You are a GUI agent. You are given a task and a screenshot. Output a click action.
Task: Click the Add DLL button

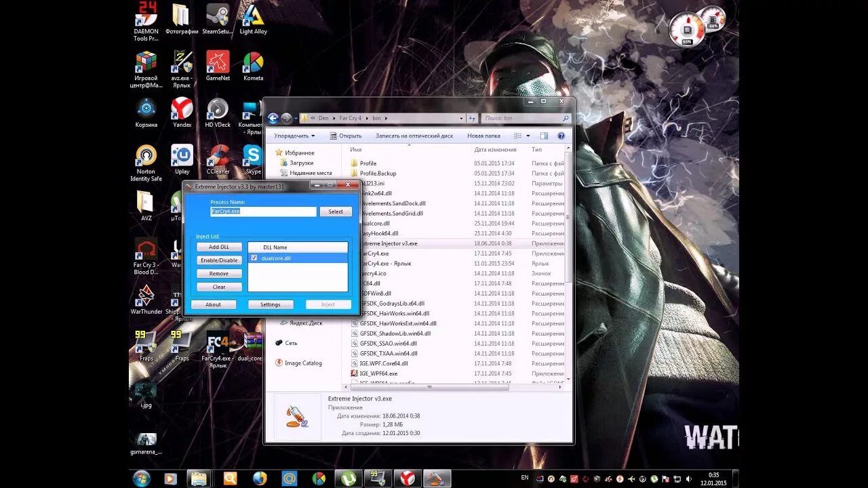pos(219,247)
